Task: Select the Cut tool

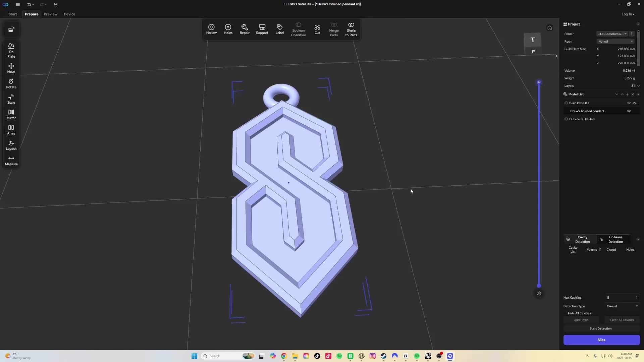Action: point(317,29)
